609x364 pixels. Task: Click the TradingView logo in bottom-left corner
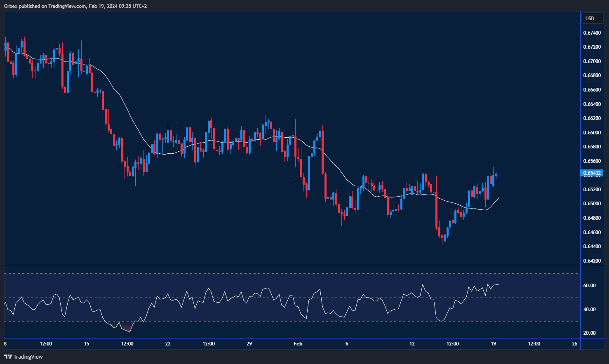tap(24, 357)
